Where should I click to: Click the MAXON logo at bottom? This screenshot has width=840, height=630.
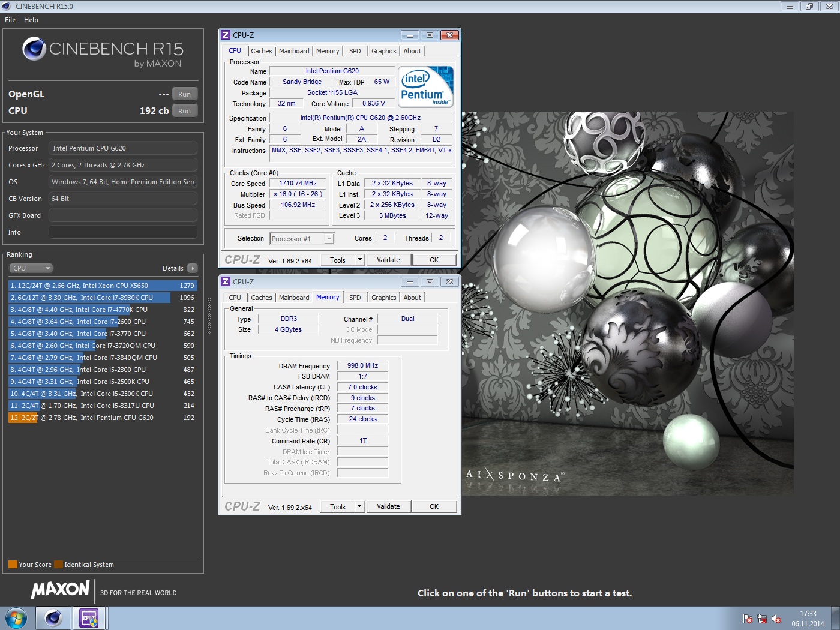61,589
